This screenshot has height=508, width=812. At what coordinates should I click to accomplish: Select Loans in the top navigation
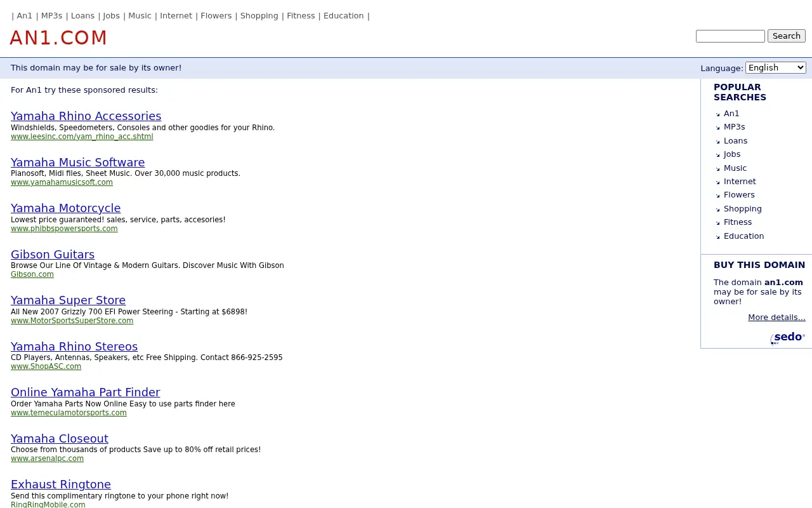coord(82,16)
